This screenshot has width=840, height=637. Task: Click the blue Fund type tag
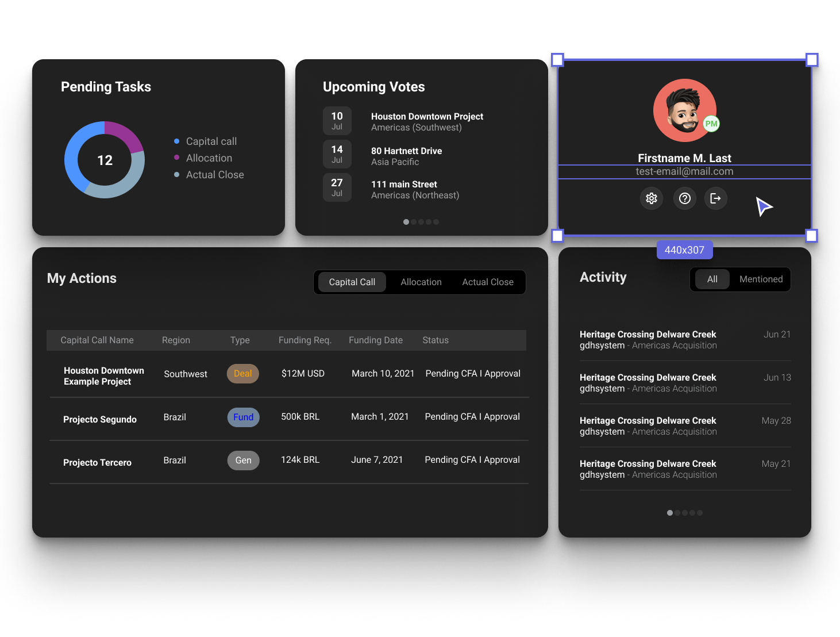pyautogui.click(x=243, y=417)
